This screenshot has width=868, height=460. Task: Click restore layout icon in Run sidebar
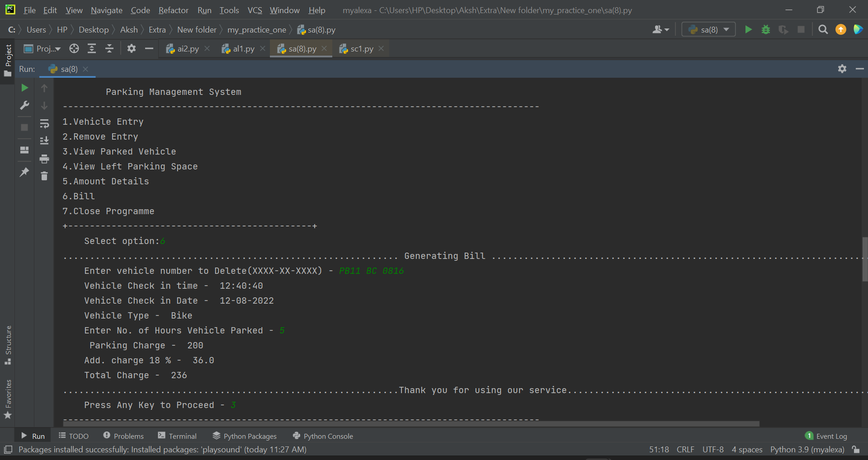(25, 150)
